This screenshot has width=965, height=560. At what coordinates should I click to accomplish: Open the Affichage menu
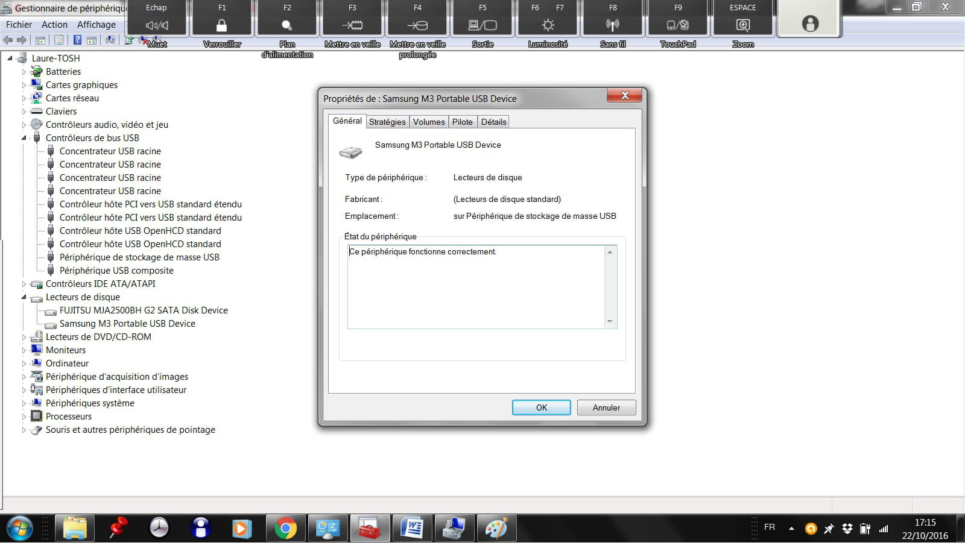[96, 25]
